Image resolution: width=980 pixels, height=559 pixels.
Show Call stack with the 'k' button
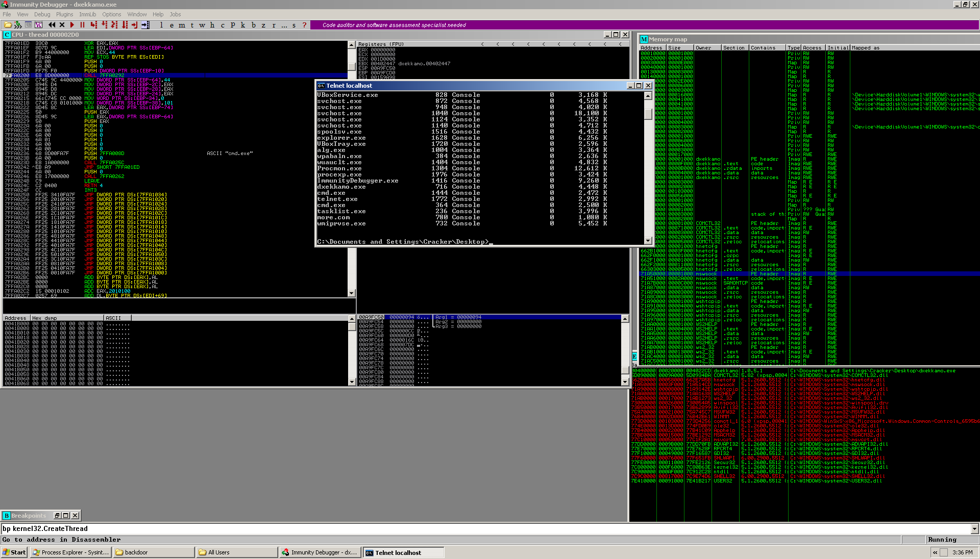[243, 24]
